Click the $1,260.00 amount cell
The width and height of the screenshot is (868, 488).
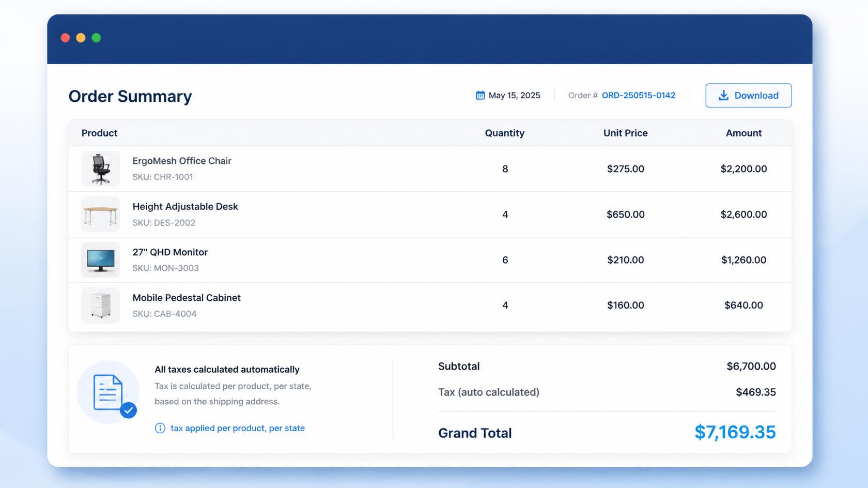[x=743, y=260]
